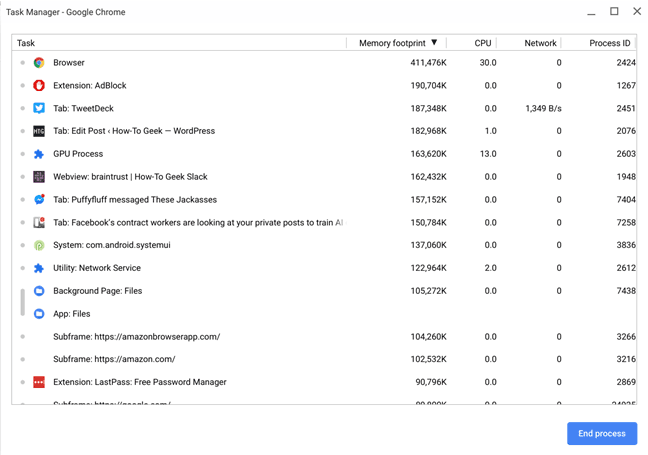Select the App: Files task
Image resolution: width=648 pixels, height=455 pixels.
[x=71, y=314]
